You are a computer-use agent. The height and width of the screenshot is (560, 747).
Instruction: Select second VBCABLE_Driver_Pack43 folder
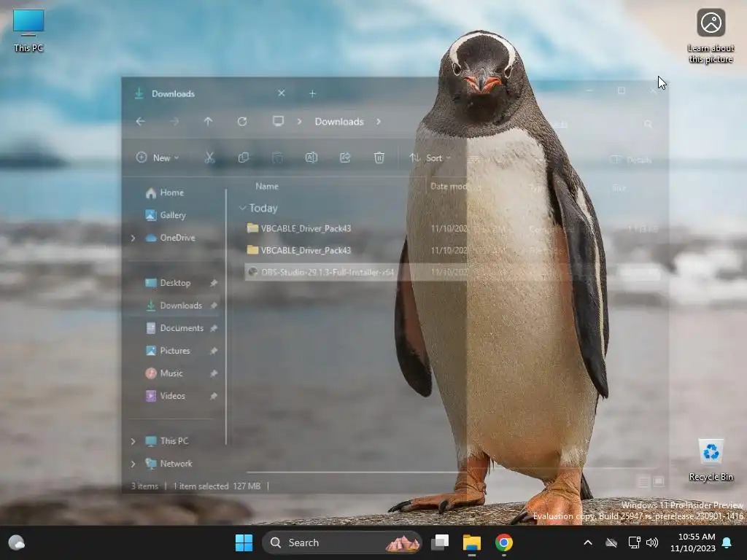click(x=298, y=251)
